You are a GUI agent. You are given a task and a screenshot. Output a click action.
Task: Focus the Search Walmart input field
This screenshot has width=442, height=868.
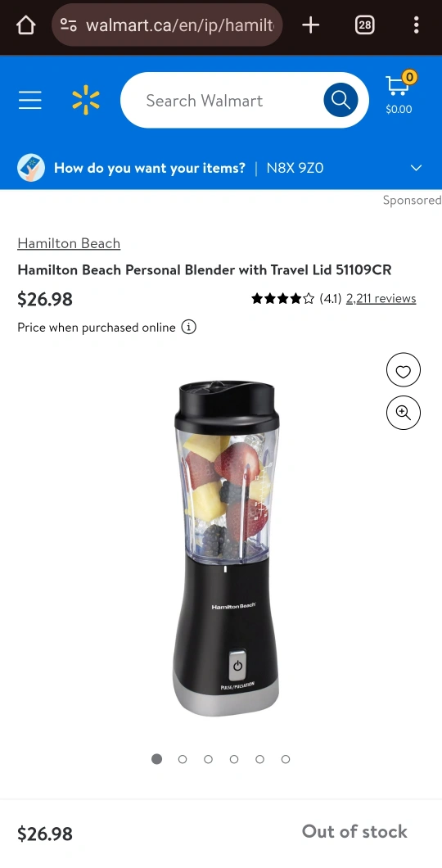click(x=221, y=100)
